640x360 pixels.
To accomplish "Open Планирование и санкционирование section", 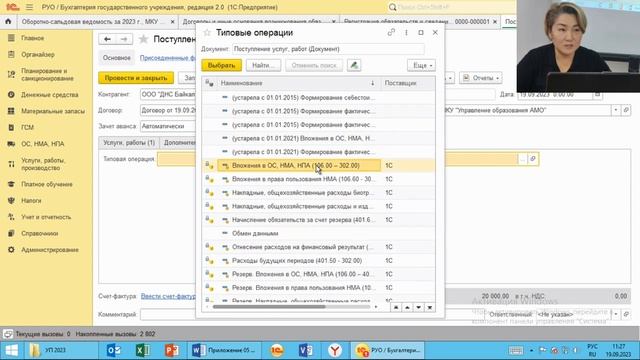I will point(47,74).
